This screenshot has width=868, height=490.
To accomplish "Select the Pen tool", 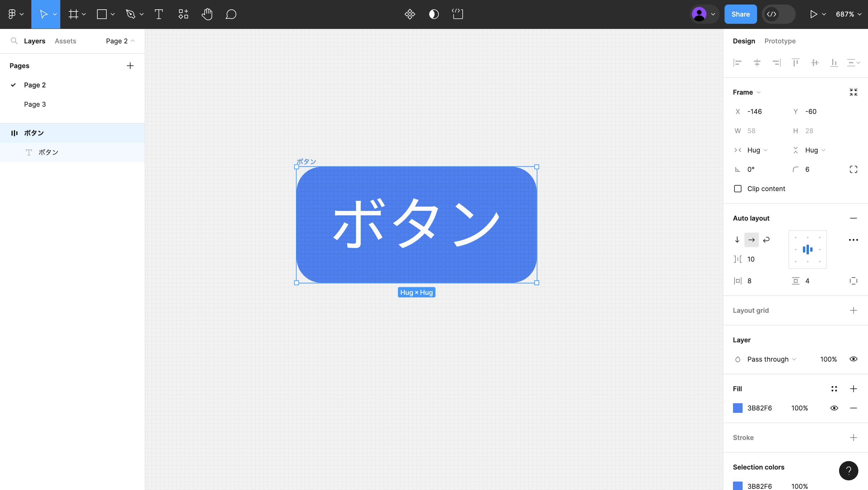I will pyautogui.click(x=131, y=14).
